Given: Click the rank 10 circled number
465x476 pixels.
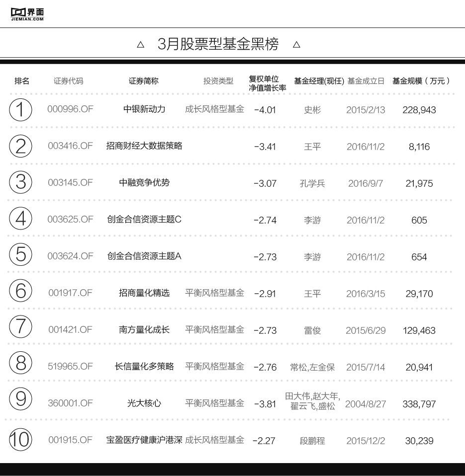Looking at the screenshot, I should [x=20, y=439].
